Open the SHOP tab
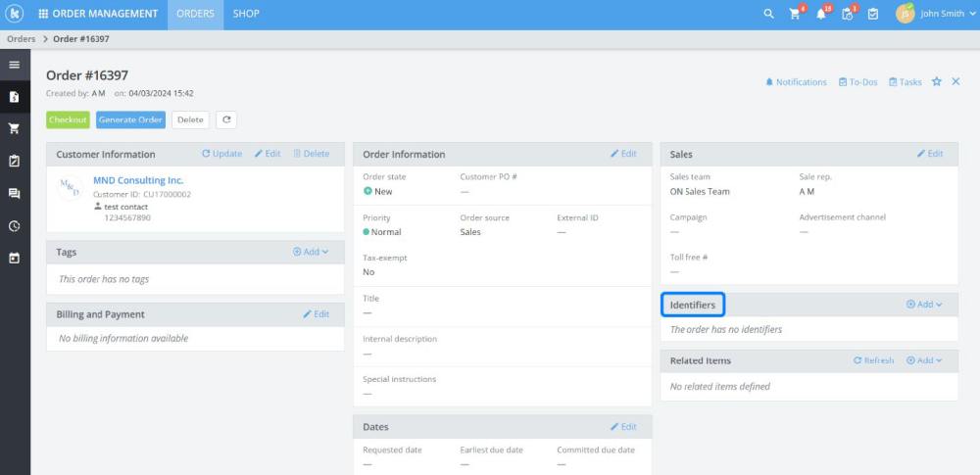980x475 pixels. (246, 14)
